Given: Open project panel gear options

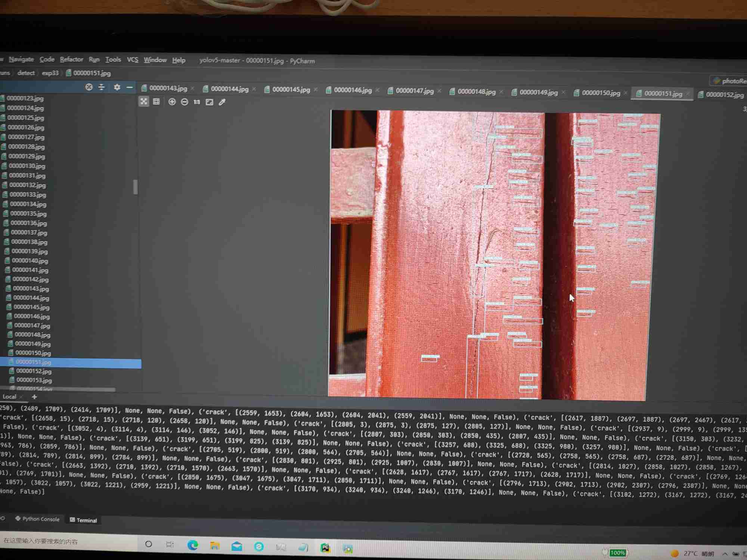Looking at the screenshot, I should pyautogui.click(x=117, y=87).
